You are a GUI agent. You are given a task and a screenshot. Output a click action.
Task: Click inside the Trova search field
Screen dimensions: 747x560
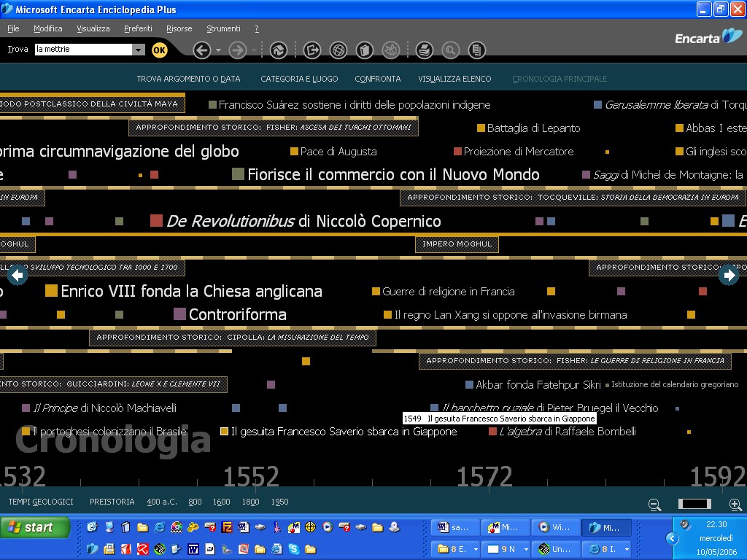[x=84, y=50]
